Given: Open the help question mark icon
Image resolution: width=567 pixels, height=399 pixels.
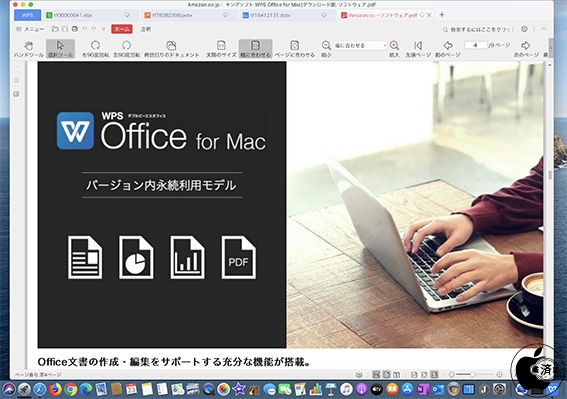Looking at the screenshot, I should 524,29.
